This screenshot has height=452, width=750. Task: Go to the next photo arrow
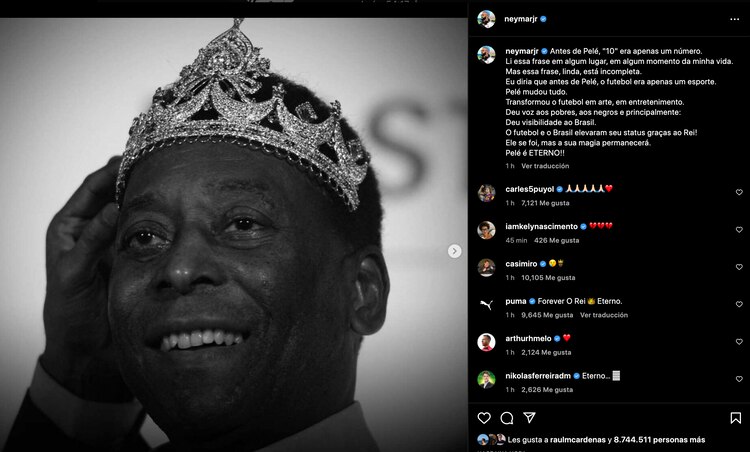click(454, 251)
